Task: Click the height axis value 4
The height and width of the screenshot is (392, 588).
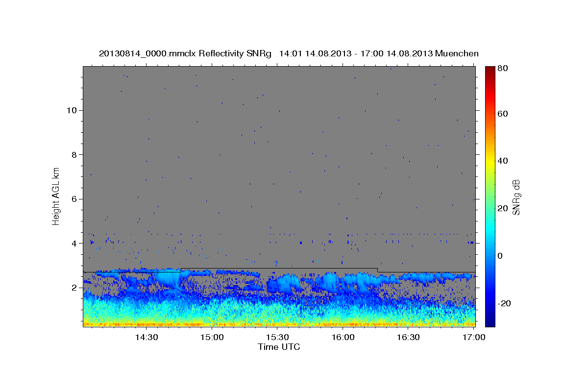Action: [x=74, y=244]
